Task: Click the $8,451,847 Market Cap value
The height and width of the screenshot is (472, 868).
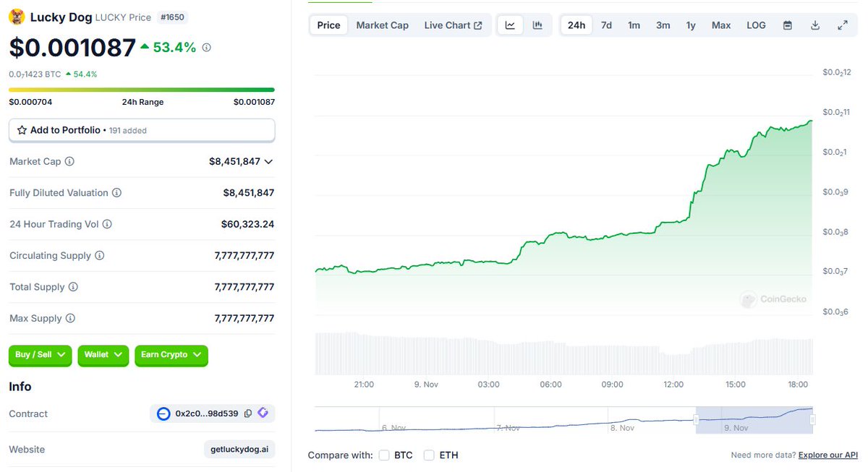Action: (x=234, y=162)
